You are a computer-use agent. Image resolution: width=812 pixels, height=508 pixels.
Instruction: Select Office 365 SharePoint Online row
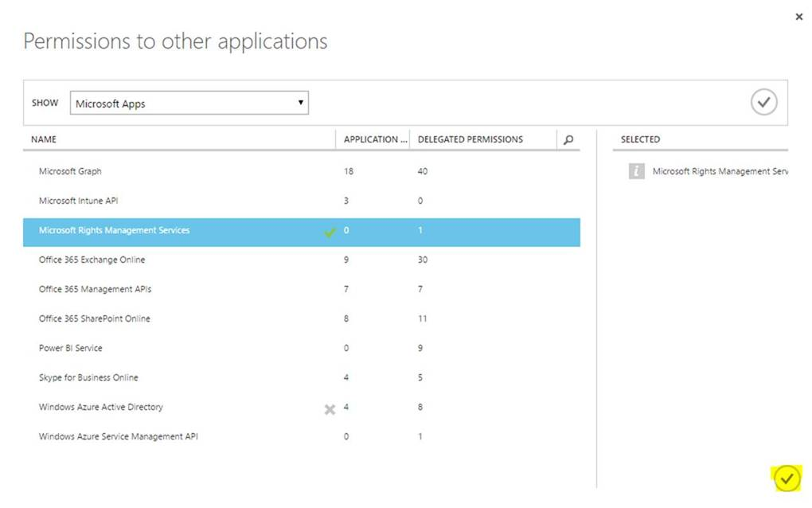click(x=302, y=318)
